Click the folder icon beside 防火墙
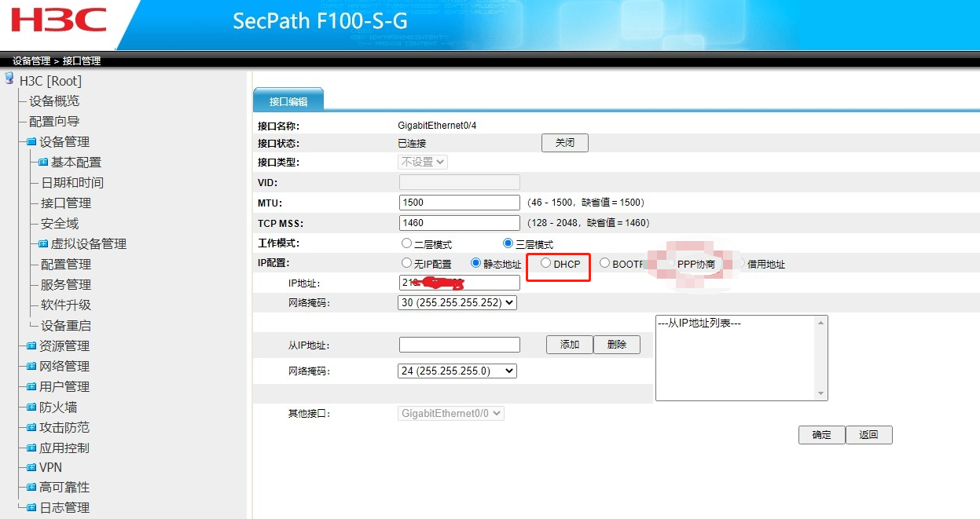 (x=31, y=408)
